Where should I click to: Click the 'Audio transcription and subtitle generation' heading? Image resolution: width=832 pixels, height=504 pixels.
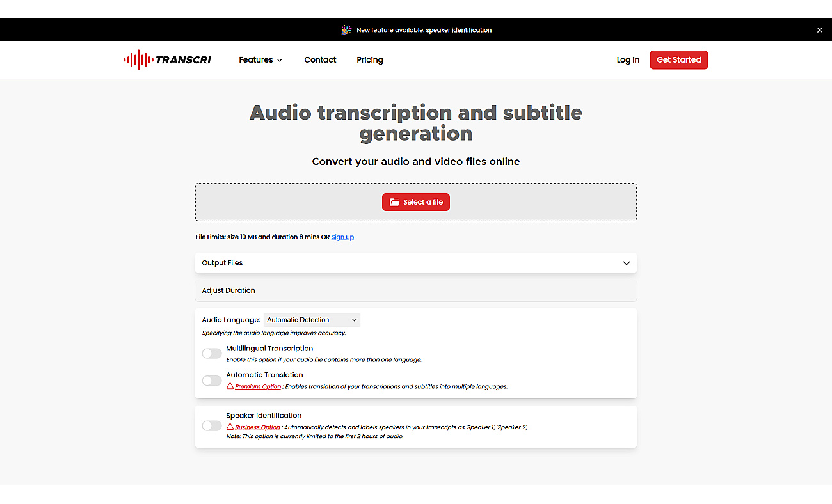tap(416, 123)
